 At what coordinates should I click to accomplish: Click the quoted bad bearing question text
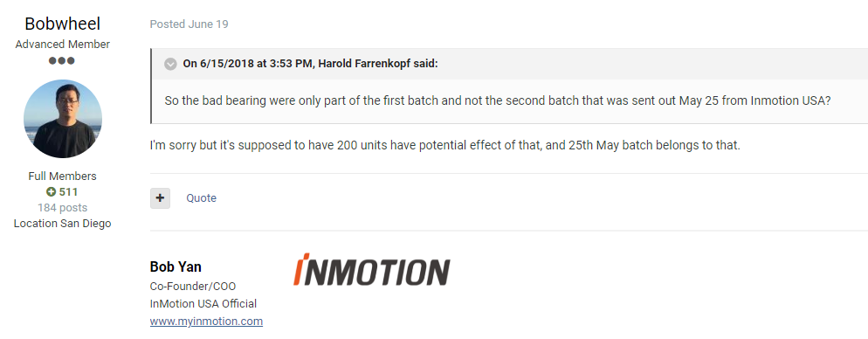click(x=498, y=102)
